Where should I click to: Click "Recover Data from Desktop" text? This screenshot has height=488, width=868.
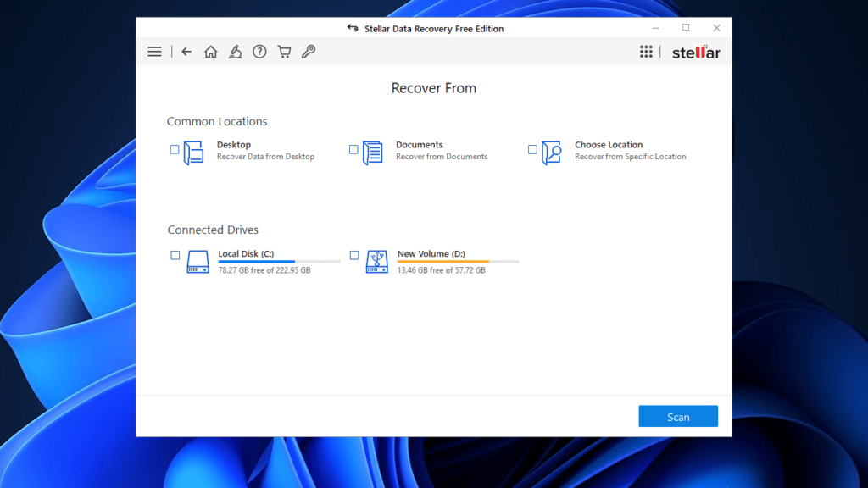point(265,157)
